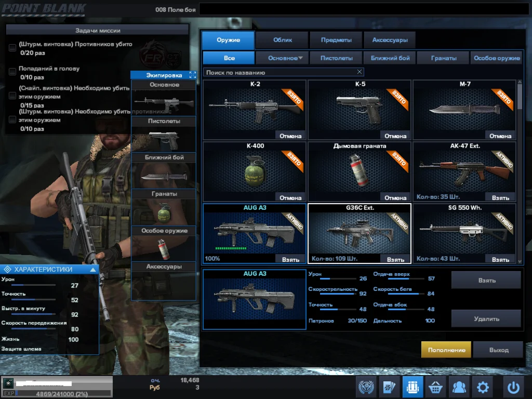The width and height of the screenshot is (532, 399).
Task: Toggle checkbox for Попаданий в голову mission
Action: tap(12, 72)
